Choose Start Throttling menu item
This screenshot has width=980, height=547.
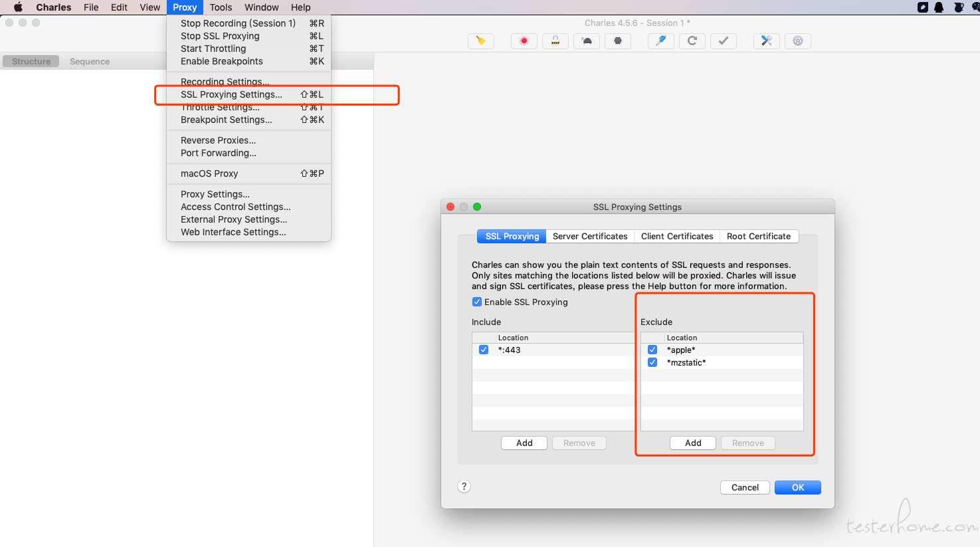tap(248, 49)
